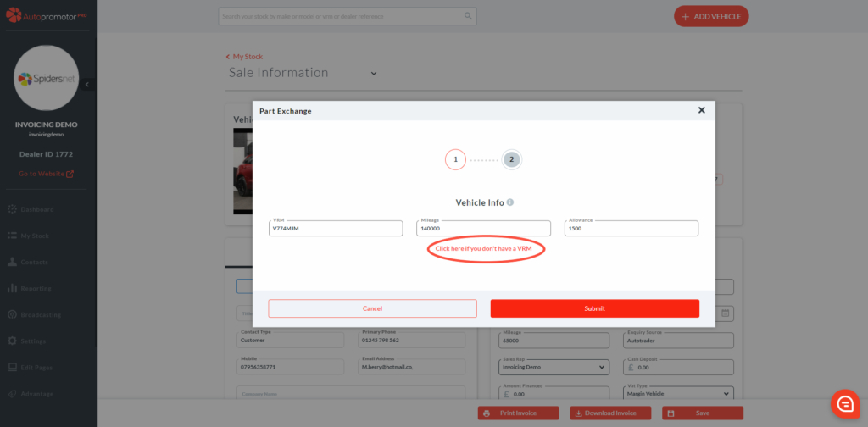
Task: Click the search magnifier icon
Action: [468, 16]
